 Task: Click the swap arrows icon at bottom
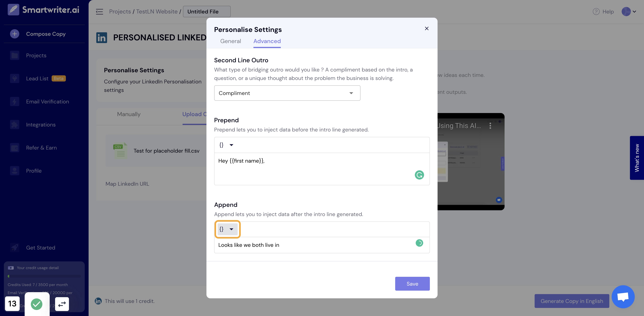(x=62, y=304)
